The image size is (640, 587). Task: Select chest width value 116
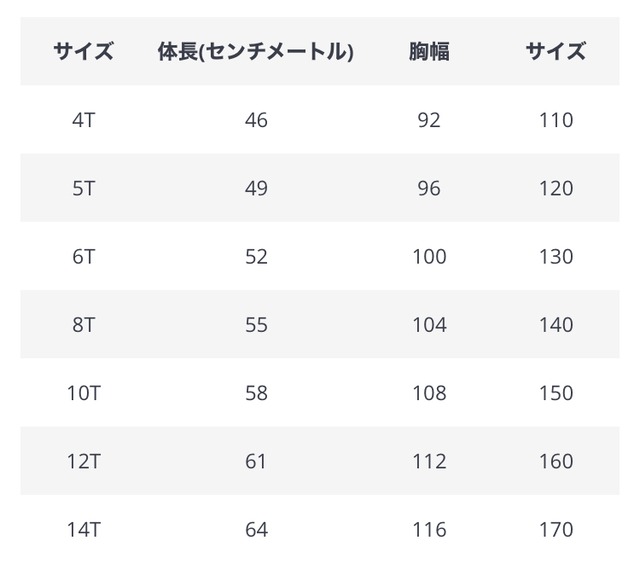coord(429,529)
